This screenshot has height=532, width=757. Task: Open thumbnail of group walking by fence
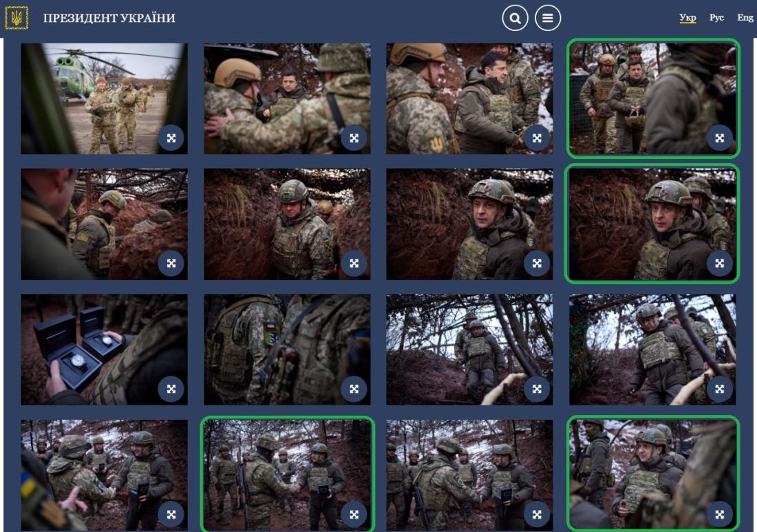[652, 99]
